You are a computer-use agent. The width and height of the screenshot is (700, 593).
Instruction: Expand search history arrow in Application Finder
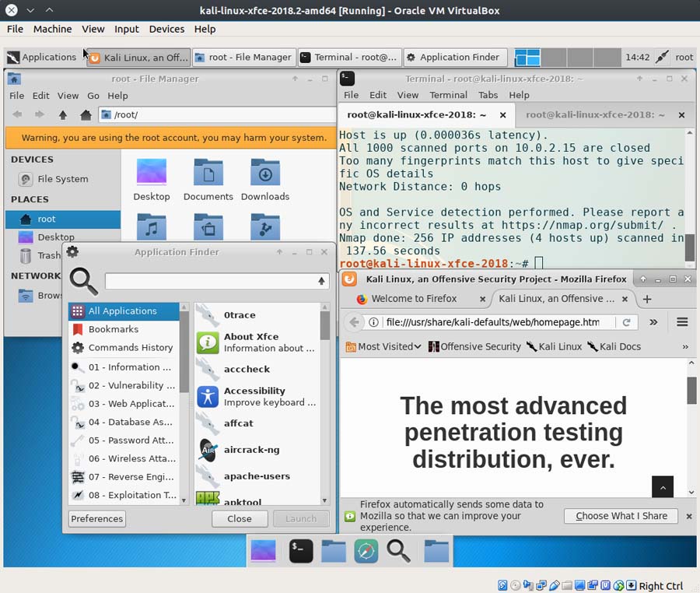(x=321, y=281)
